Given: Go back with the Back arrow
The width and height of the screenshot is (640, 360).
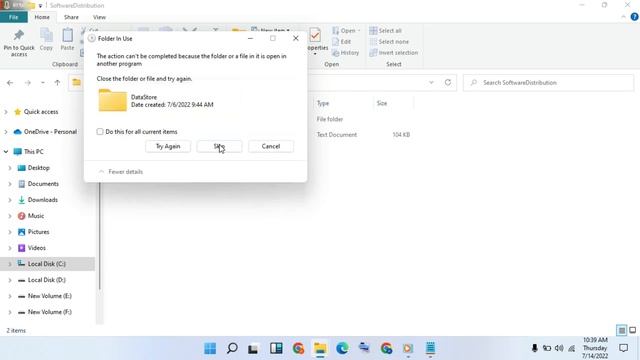Looking at the screenshot, I should coord(10,82).
